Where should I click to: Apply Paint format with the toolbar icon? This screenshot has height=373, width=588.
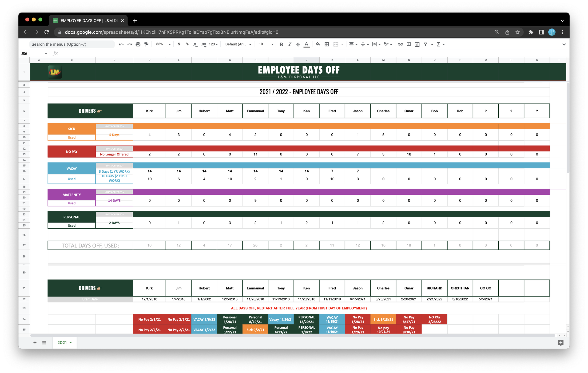click(x=146, y=44)
